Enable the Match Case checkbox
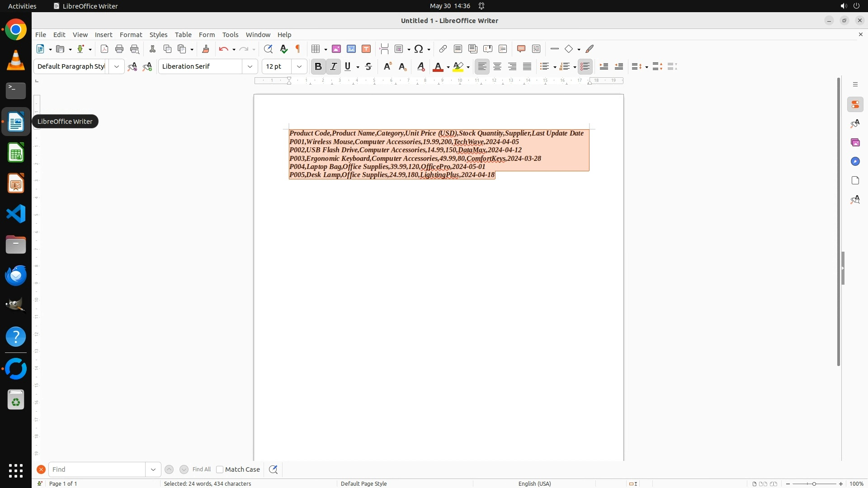Viewport: 868px width, 488px height. click(x=220, y=469)
